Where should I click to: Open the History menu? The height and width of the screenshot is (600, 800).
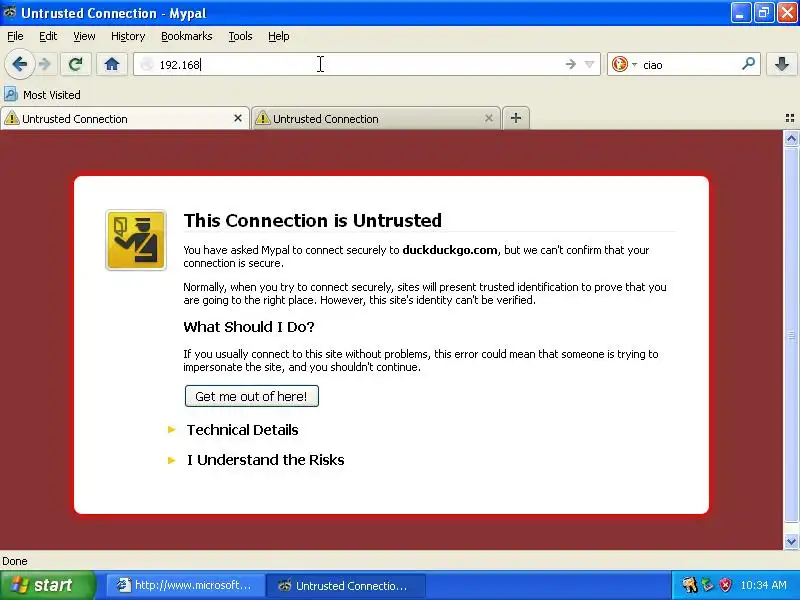click(x=128, y=36)
